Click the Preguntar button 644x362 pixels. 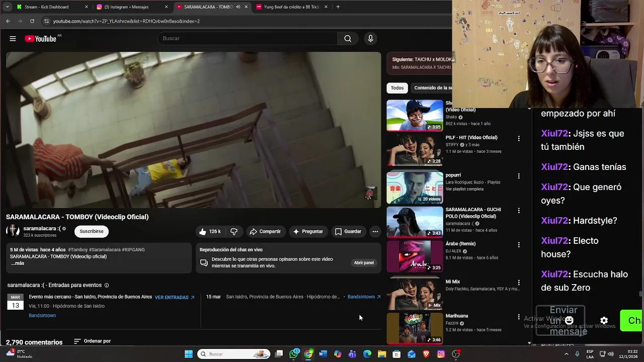click(307, 231)
